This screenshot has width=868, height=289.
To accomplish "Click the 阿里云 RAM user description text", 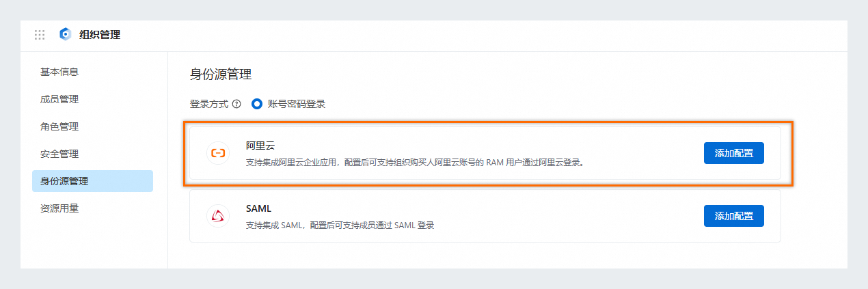I will [416, 163].
